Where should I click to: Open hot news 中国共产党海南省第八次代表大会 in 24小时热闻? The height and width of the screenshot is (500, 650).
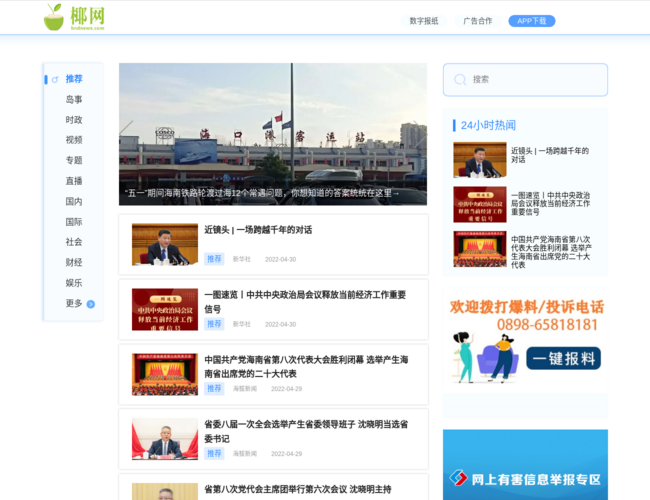(550, 251)
